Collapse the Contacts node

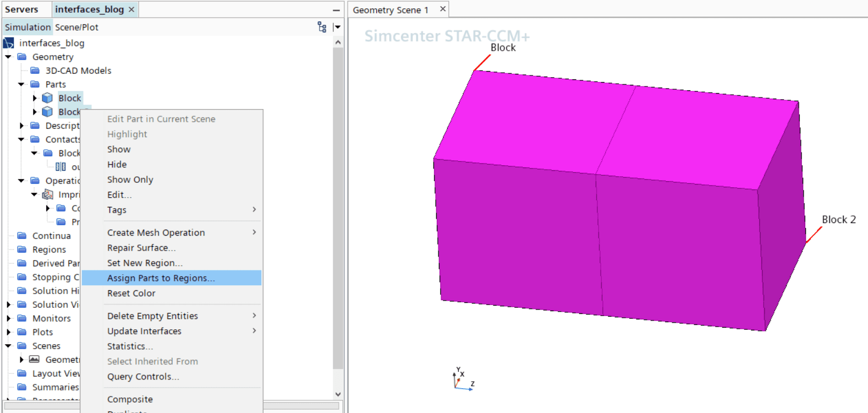(21, 139)
